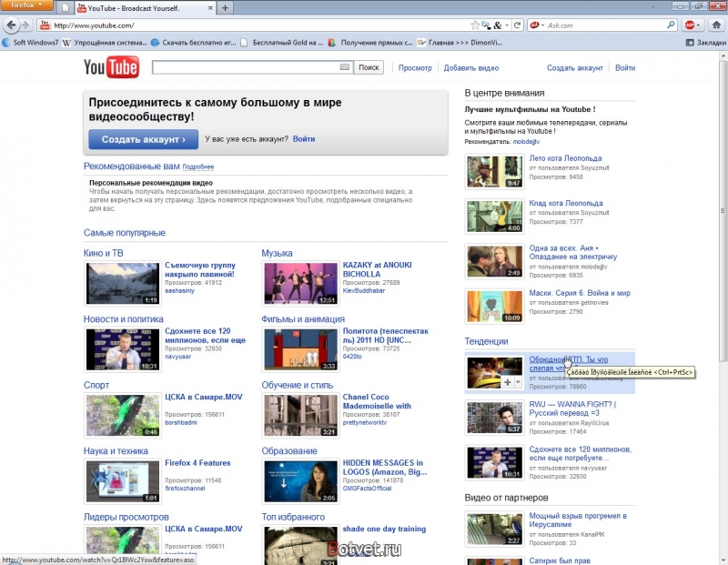Click the Поиск search button
Screen dimensions: 728x565
coord(369,67)
